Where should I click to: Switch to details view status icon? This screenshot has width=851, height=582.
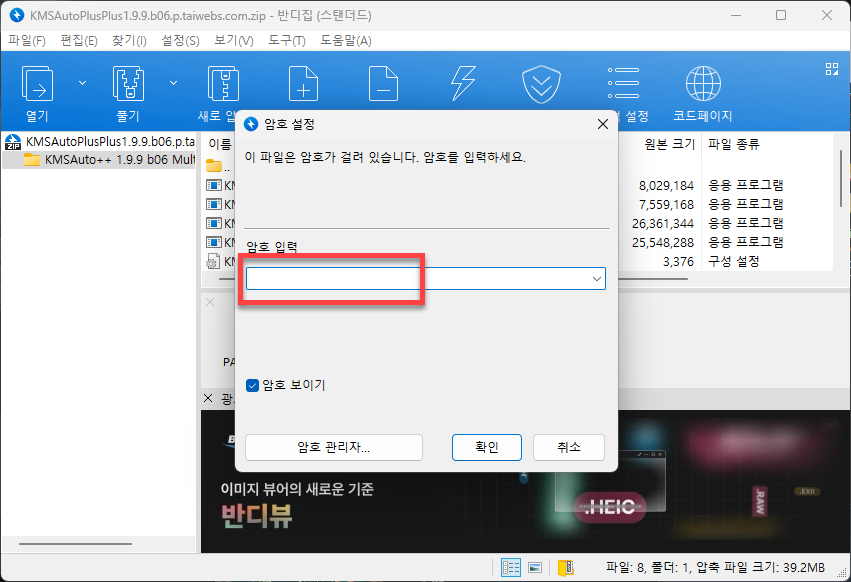click(x=511, y=567)
